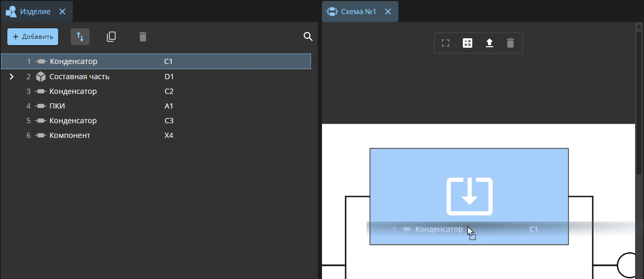The height and width of the screenshot is (279, 644).
Task: Click the cube icon of Составная часть
Action: point(41,77)
